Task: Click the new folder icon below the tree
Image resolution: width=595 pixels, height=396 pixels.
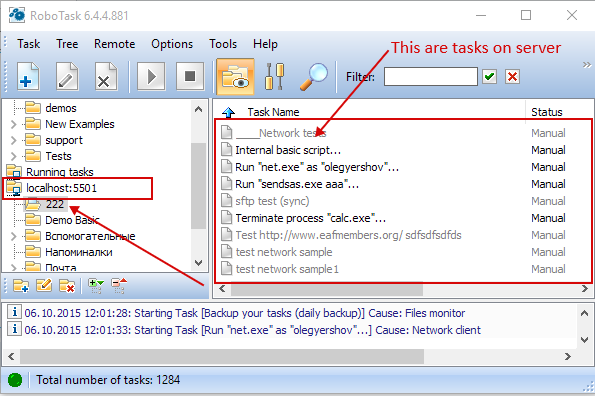Action: coord(21,286)
